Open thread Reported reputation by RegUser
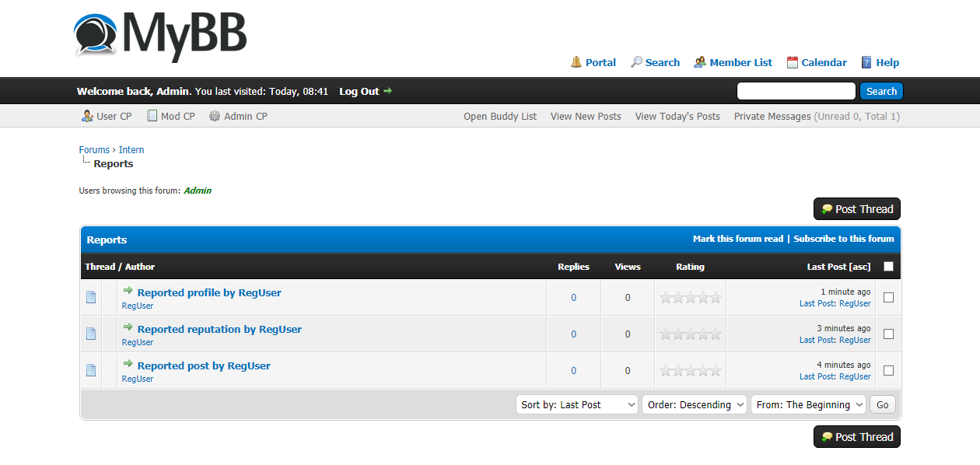Screen dimensions: 980x465 pyautogui.click(x=219, y=329)
